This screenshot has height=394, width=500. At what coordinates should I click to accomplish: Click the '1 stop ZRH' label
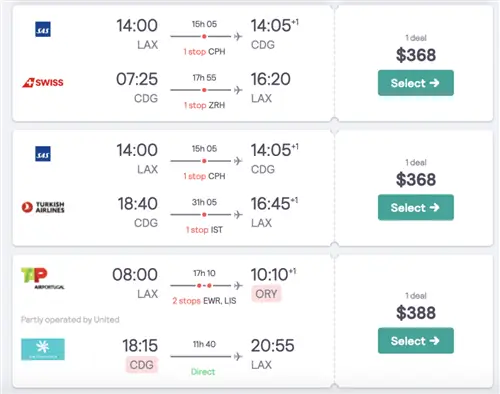(x=204, y=105)
